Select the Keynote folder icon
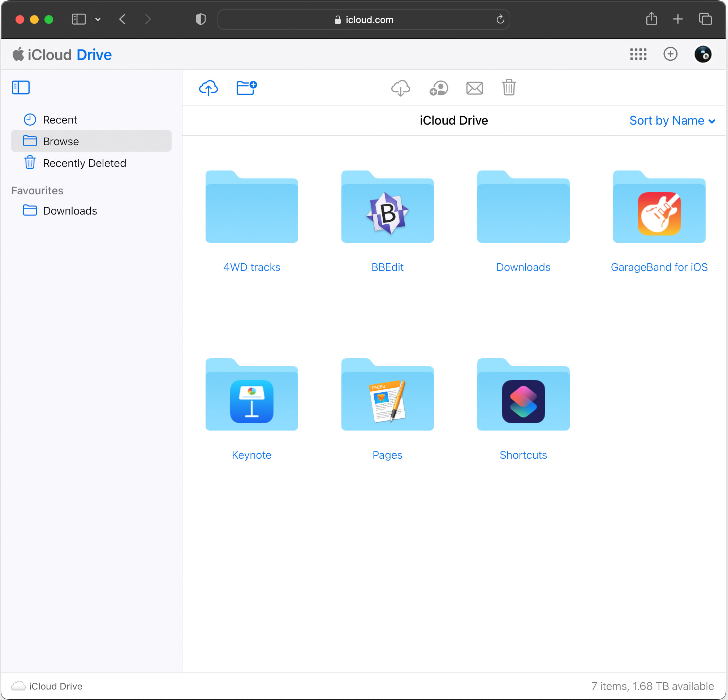Image resolution: width=728 pixels, height=700 pixels. click(252, 394)
